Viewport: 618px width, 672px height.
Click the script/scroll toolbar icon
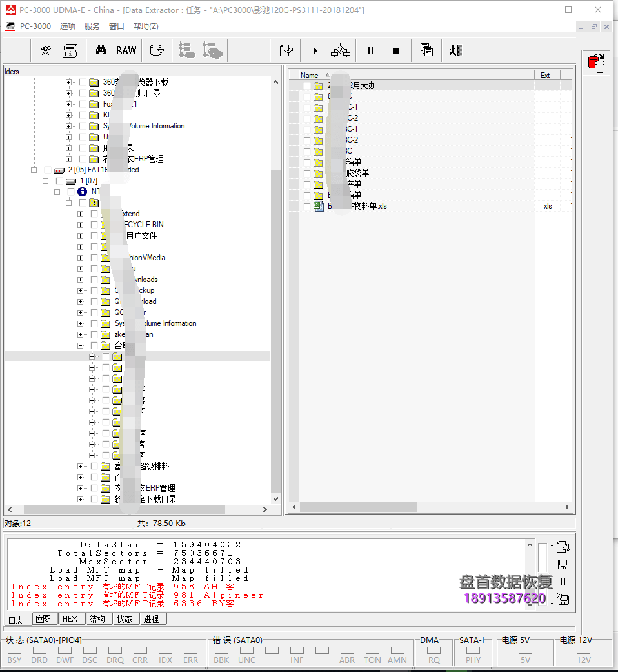(x=70, y=50)
